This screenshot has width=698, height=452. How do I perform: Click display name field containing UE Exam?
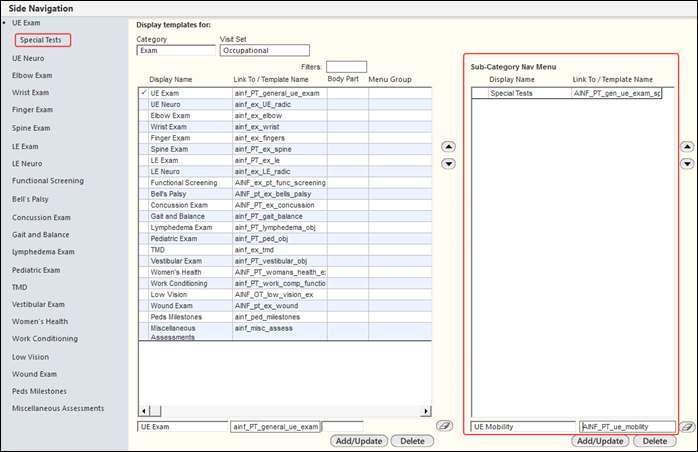point(183,427)
